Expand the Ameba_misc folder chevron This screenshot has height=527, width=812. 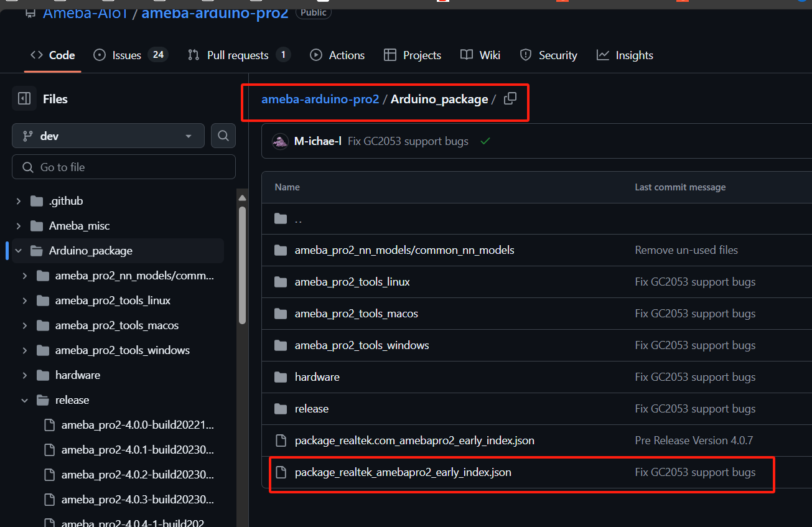pos(19,226)
